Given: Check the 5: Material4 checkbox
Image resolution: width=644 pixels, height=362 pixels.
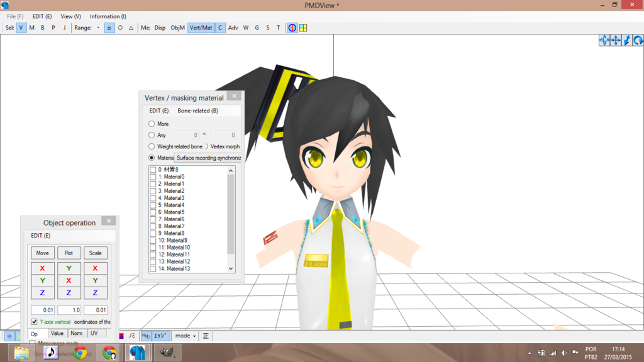Looking at the screenshot, I should pos(153,206).
